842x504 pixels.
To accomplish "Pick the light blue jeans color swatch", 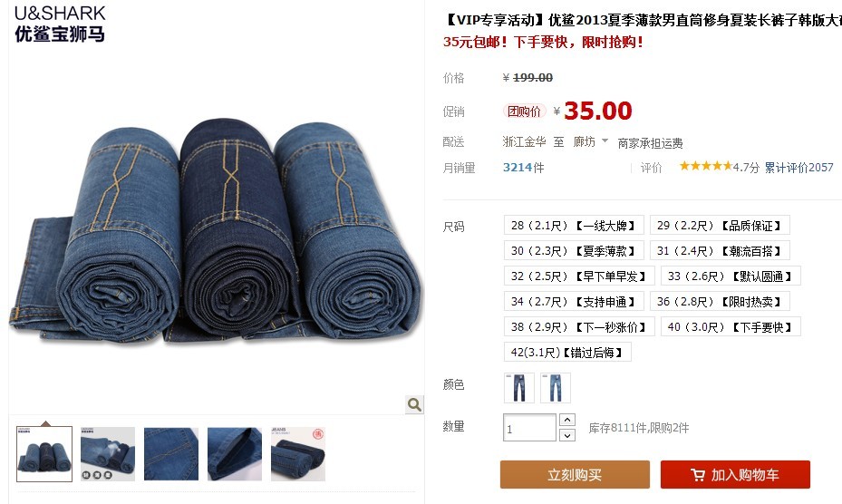I will coord(556,388).
